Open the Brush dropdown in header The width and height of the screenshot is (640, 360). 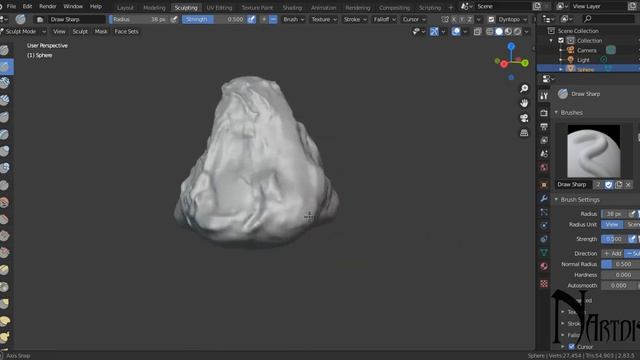pos(293,19)
